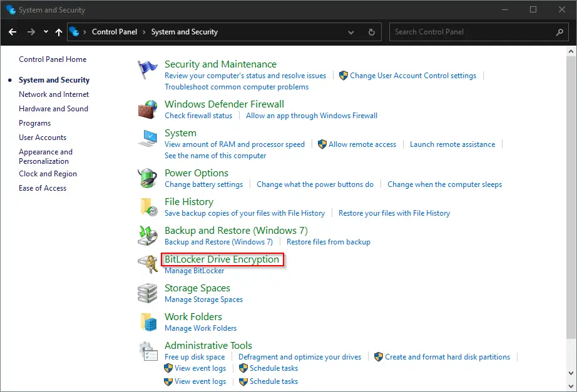Open Manage Work Folders
This screenshot has height=392, width=577.
(x=200, y=328)
